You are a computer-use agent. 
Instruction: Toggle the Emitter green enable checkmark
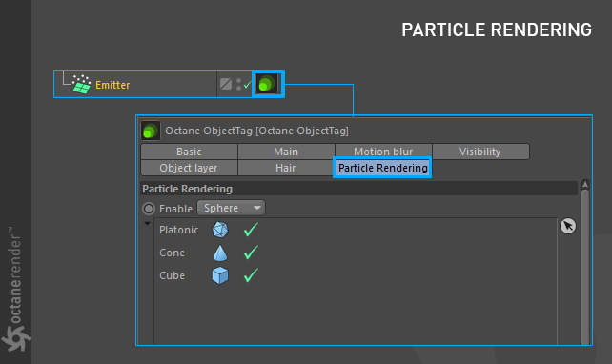click(247, 84)
